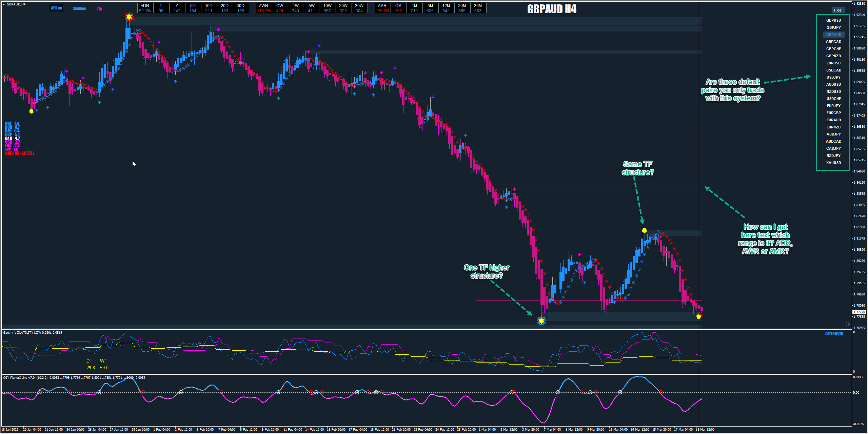Screen dimensions: 868x434
Task: Click the red-yellow star at chart top high
Action: coord(129,17)
